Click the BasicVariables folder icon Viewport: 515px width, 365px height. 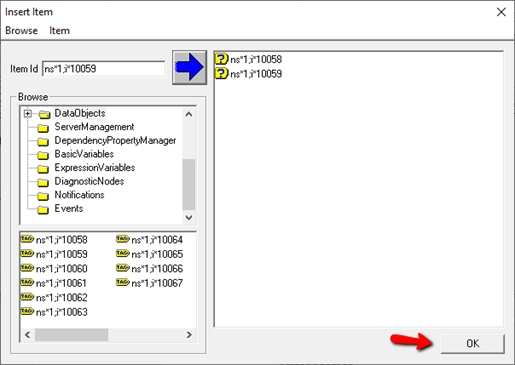point(43,155)
